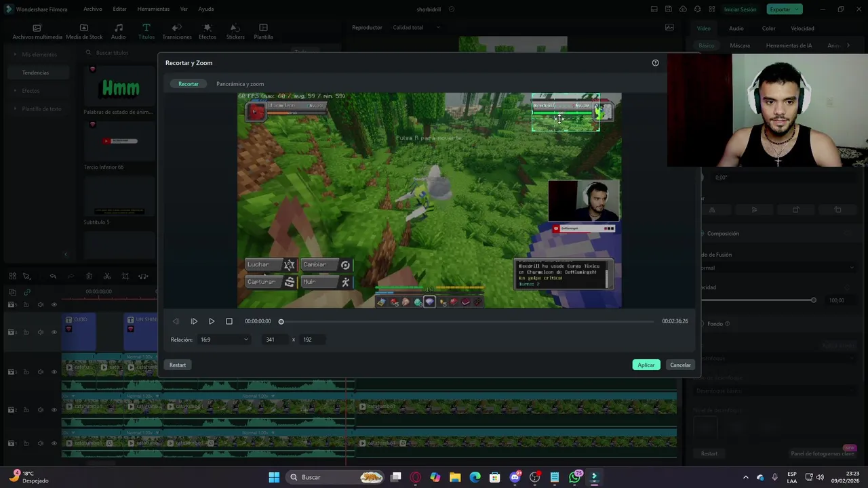Click the timeline audio beat icon
This screenshot has width=868, height=488.
click(143, 277)
